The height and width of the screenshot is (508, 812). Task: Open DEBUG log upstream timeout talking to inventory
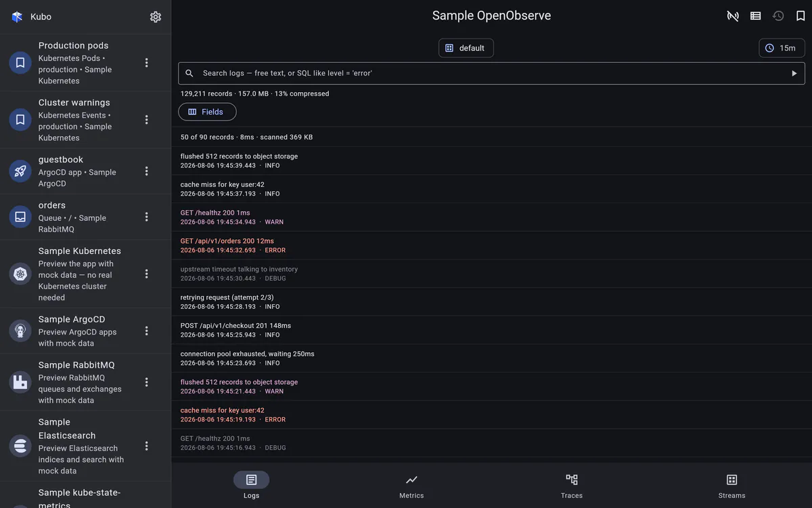point(491,274)
